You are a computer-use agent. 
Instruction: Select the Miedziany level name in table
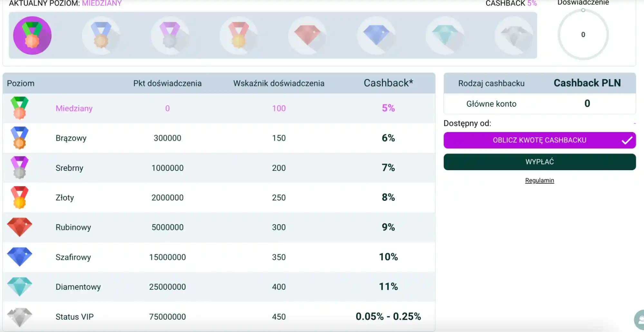tap(74, 108)
